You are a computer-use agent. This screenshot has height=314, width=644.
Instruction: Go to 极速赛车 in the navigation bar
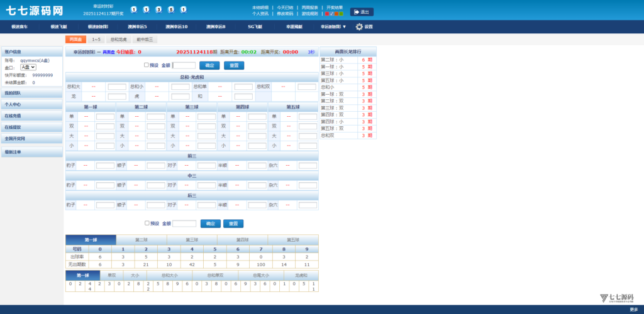[19, 26]
